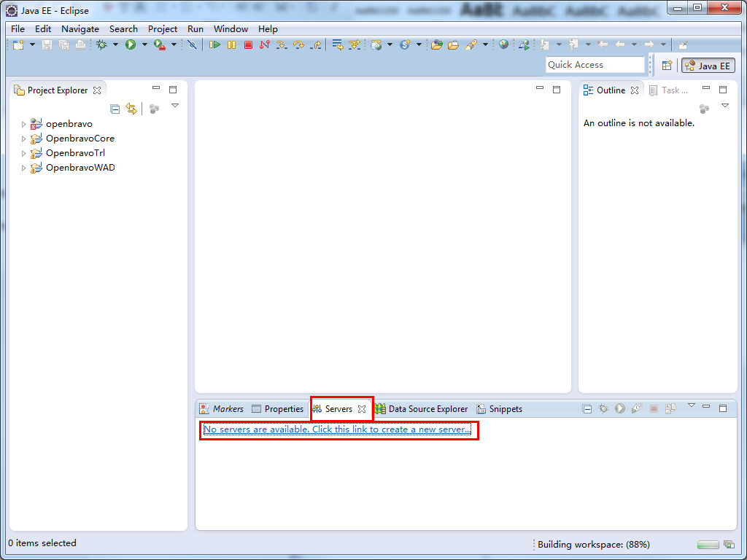The height and width of the screenshot is (560, 747).
Task: Open the New wizard dropdown arrow
Action: pyautogui.click(x=32, y=44)
